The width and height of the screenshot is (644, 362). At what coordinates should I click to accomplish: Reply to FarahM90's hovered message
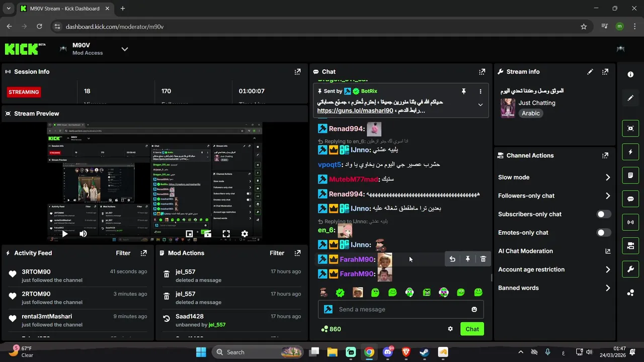452,259
